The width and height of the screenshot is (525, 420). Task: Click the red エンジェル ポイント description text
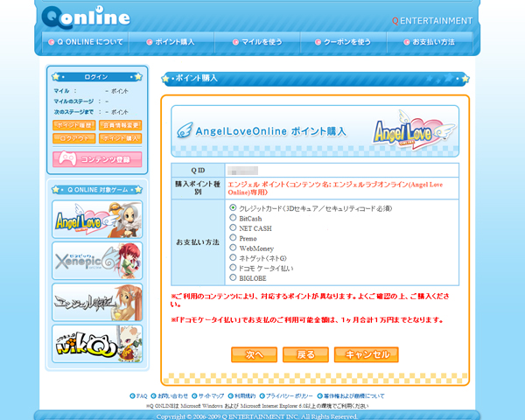[335, 188]
